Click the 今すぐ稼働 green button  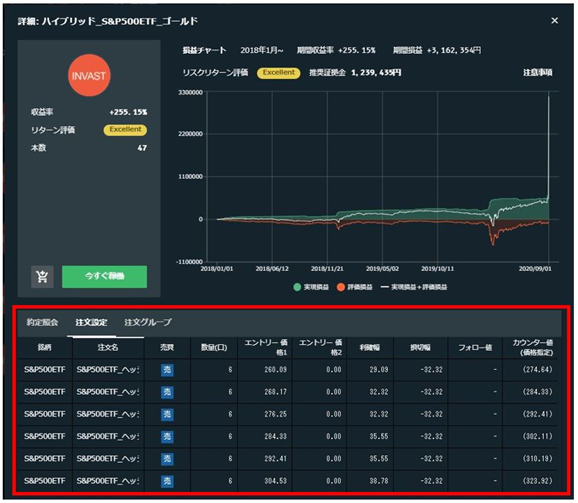pyautogui.click(x=104, y=276)
